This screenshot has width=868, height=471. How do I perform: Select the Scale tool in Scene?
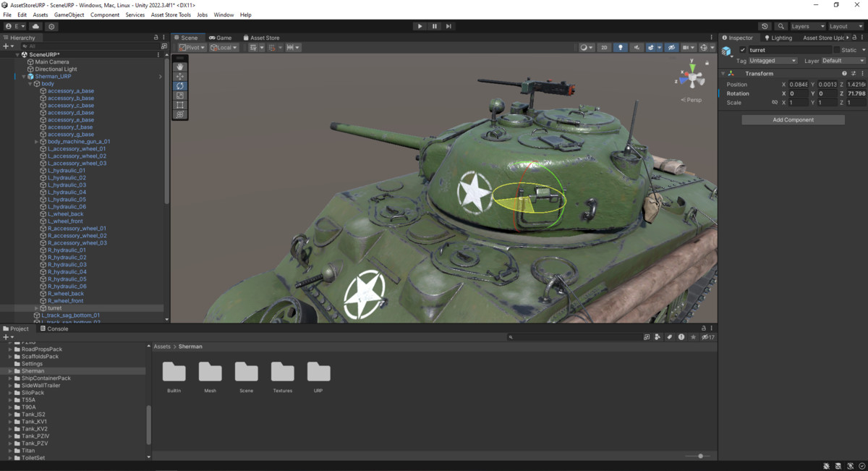[180, 96]
